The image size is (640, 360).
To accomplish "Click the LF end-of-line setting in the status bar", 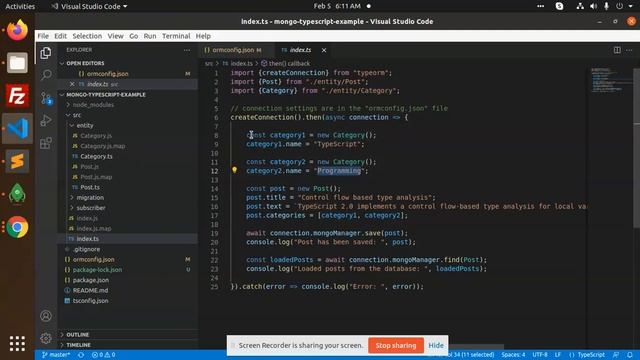I will [x=558, y=355].
